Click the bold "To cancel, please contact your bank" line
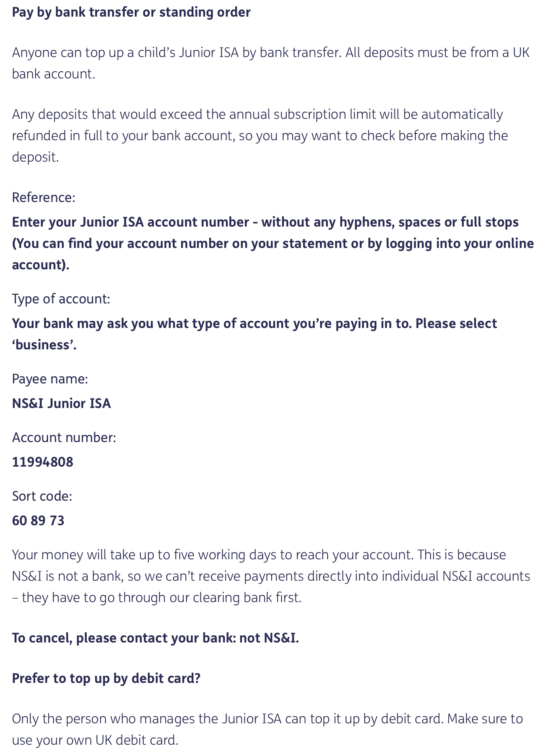The image size is (560, 755). point(155,638)
